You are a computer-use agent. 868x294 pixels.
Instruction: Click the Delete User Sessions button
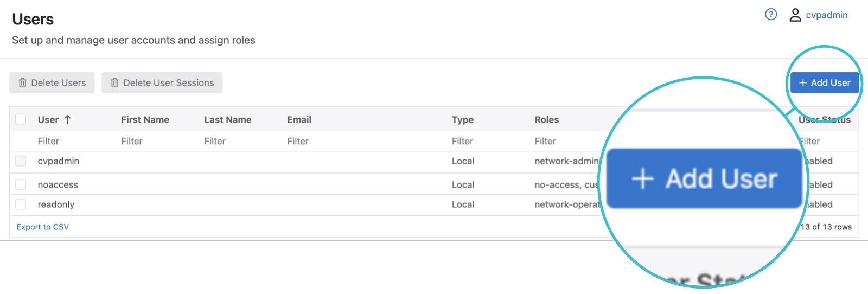pyautogui.click(x=162, y=83)
